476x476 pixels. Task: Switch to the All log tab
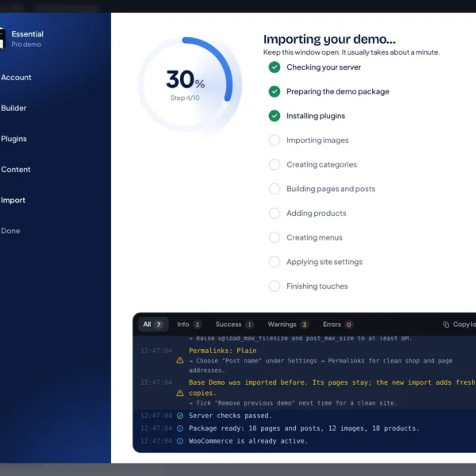point(153,324)
